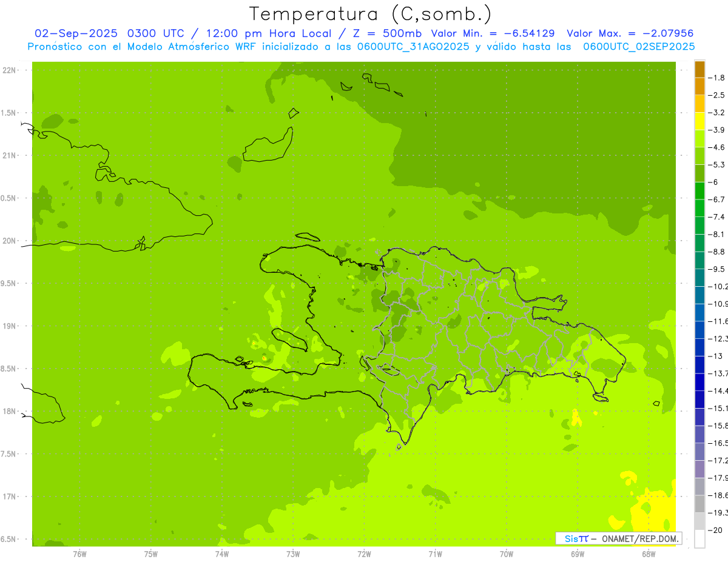
Task: Pick the gray swatch between -18.6 and -19.3
Action: (x=699, y=504)
